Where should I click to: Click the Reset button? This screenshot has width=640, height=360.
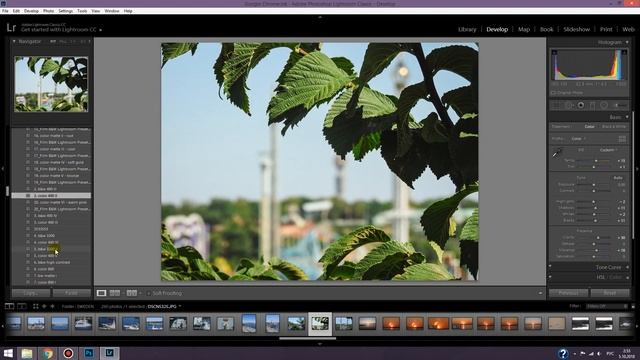pyautogui.click(x=610, y=293)
